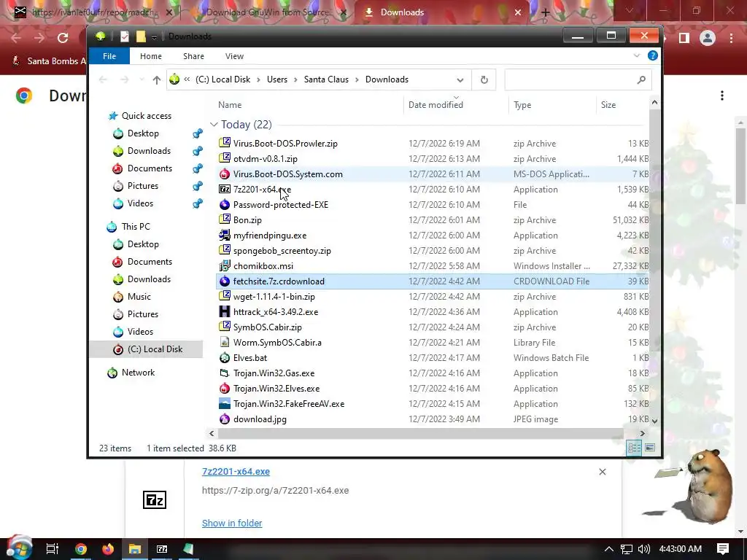Screen dimensions: 747x560
Task: Sort by the Date modified column header
Action: (x=436, y=105)
